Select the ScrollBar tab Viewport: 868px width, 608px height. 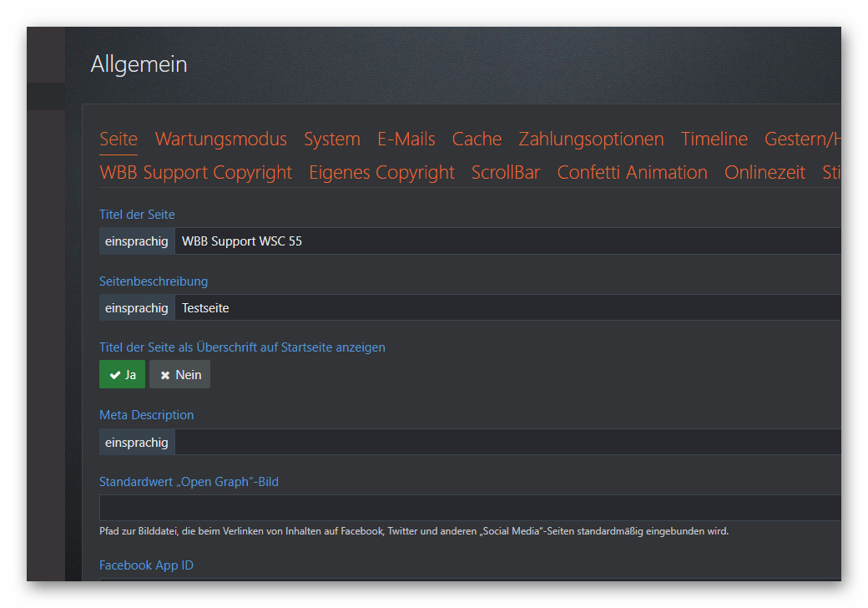pyautogui.click(x=506, y=173)
